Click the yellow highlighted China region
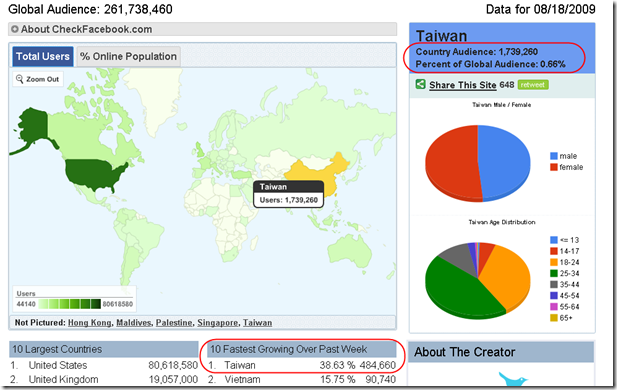 click(x=315, y=173)
